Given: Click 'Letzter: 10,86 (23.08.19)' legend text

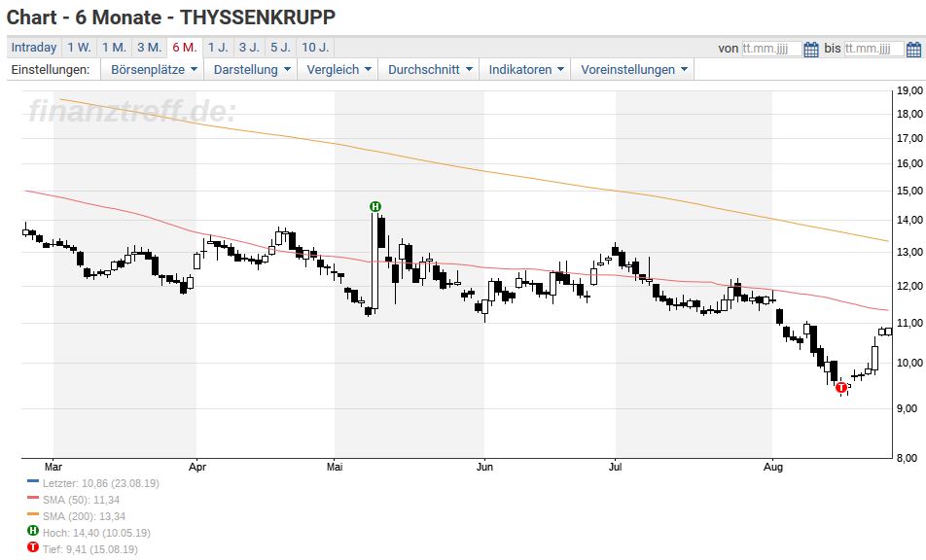Looking at the screenshot, I should pos(101,483).
